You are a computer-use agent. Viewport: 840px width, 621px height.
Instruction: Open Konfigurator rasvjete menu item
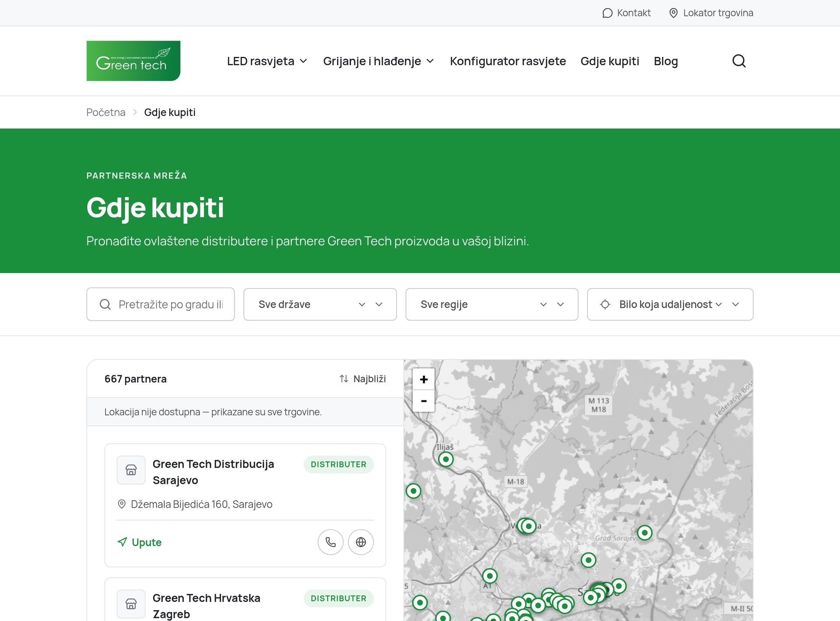[x=508, y=61]
